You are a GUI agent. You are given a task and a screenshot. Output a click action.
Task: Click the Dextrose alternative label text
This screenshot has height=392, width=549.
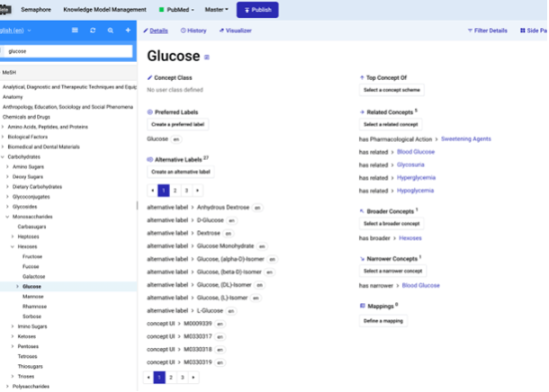point(209,233)
